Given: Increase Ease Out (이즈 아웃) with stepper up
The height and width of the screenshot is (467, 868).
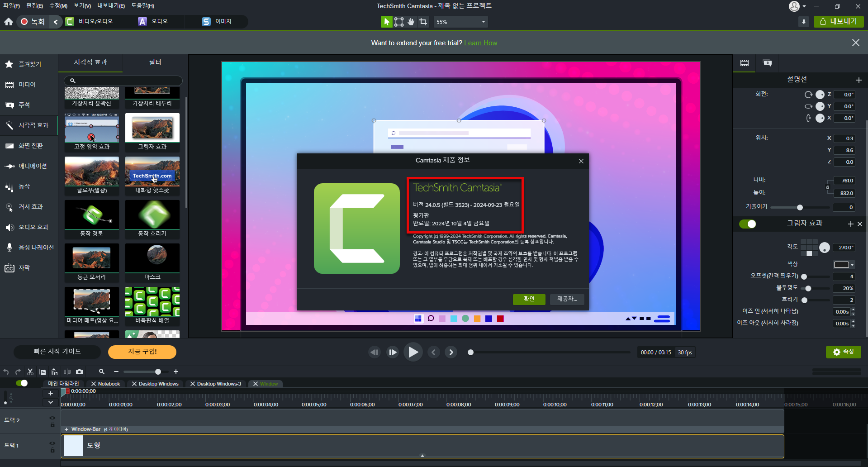Looking at the screenshot, I should click(853, 321).
